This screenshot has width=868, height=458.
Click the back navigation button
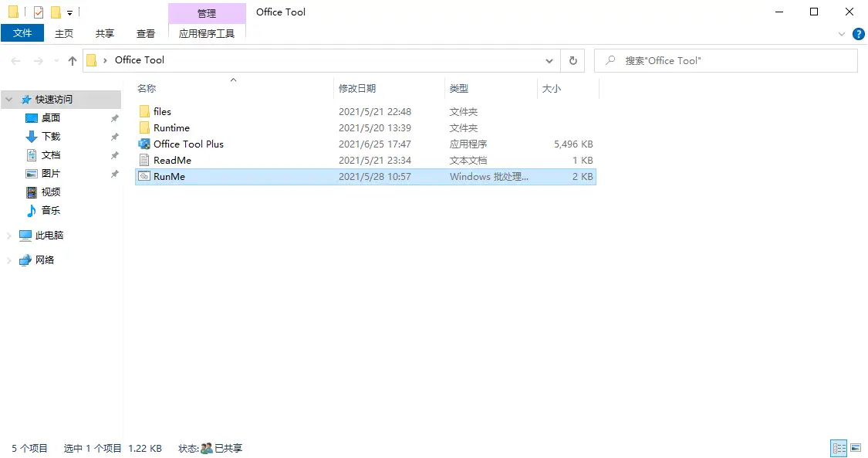click(x=15, y=60)
